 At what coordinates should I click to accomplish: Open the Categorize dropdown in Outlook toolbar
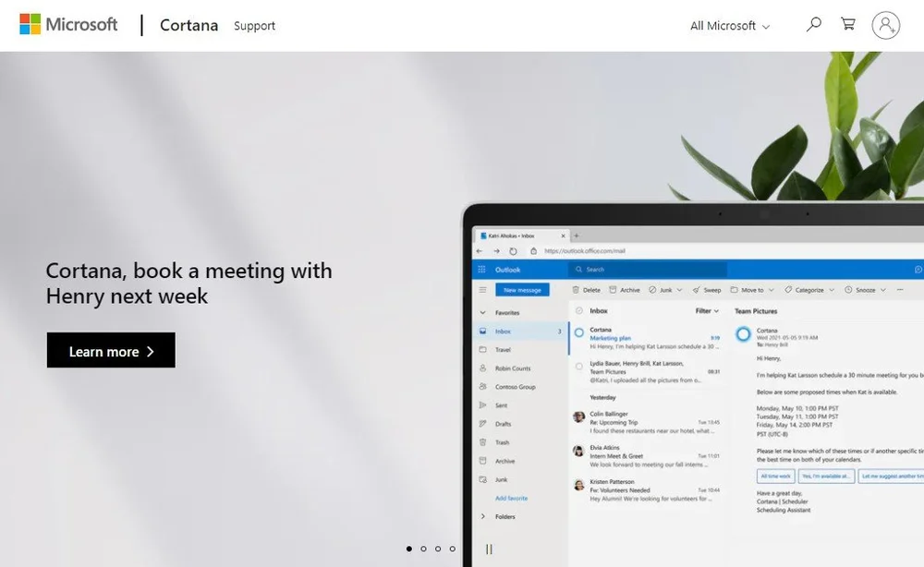[809, 290]
